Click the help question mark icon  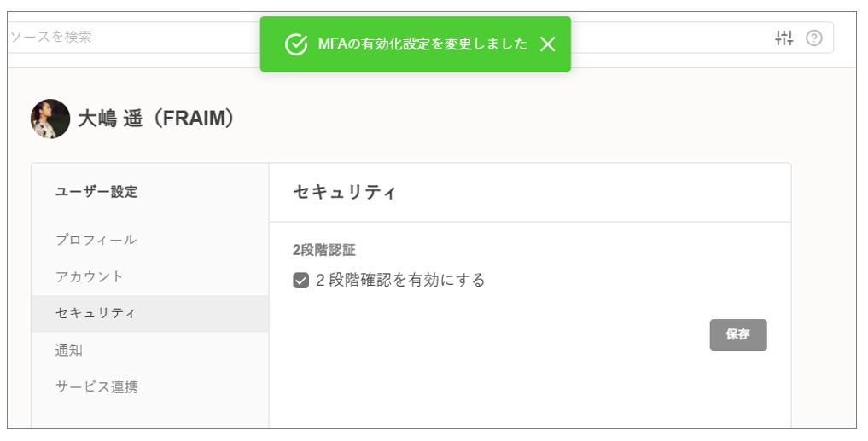pyautogui.click(x=813, y=38)
